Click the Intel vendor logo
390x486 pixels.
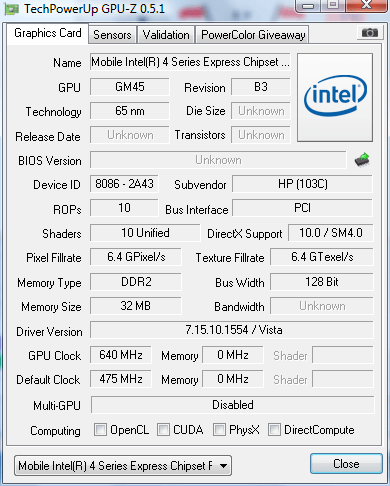pyautogui.click(x=335, y=97)
